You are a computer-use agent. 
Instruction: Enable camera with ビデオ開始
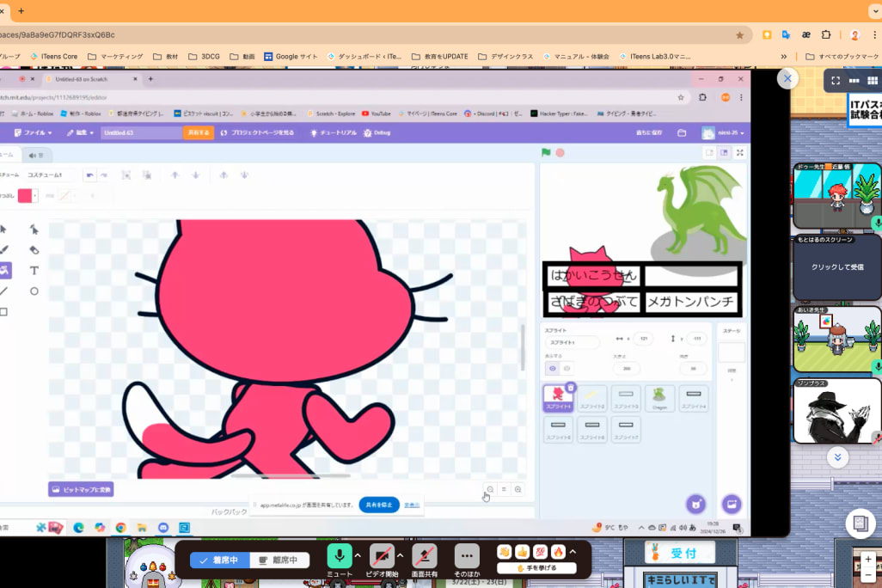tap(382, 556)
